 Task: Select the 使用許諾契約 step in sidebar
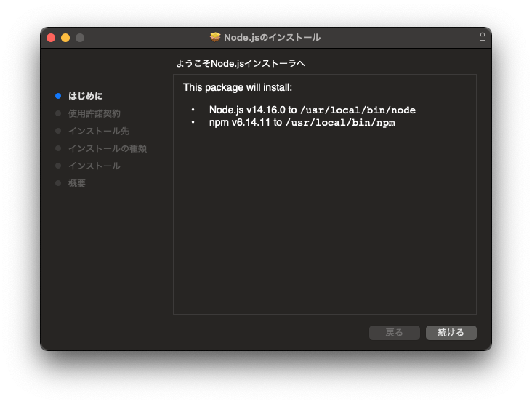pos(94,113)
